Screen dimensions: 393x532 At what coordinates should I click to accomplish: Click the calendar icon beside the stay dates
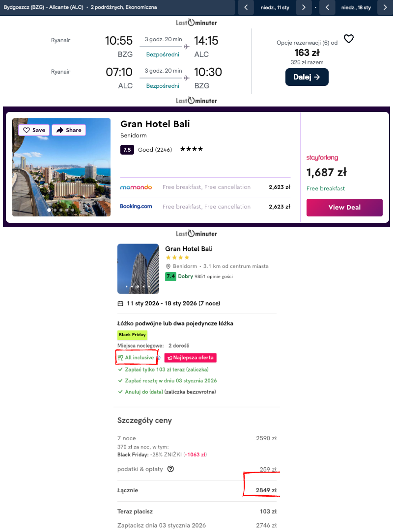120,303
